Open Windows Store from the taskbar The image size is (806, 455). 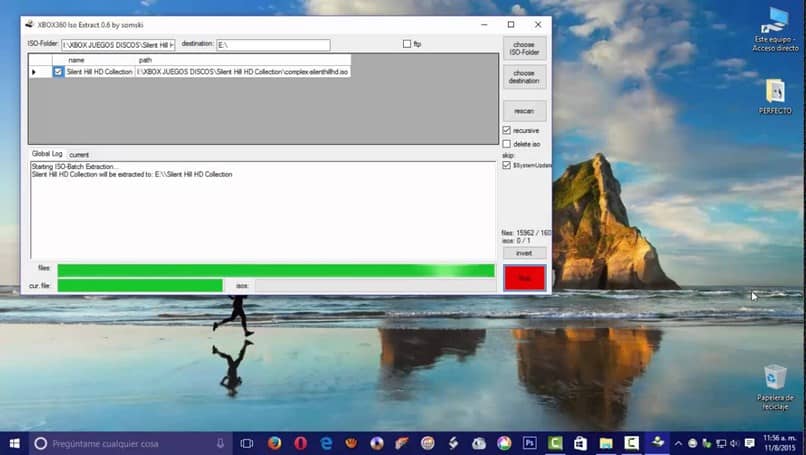[x=580, y=443]
